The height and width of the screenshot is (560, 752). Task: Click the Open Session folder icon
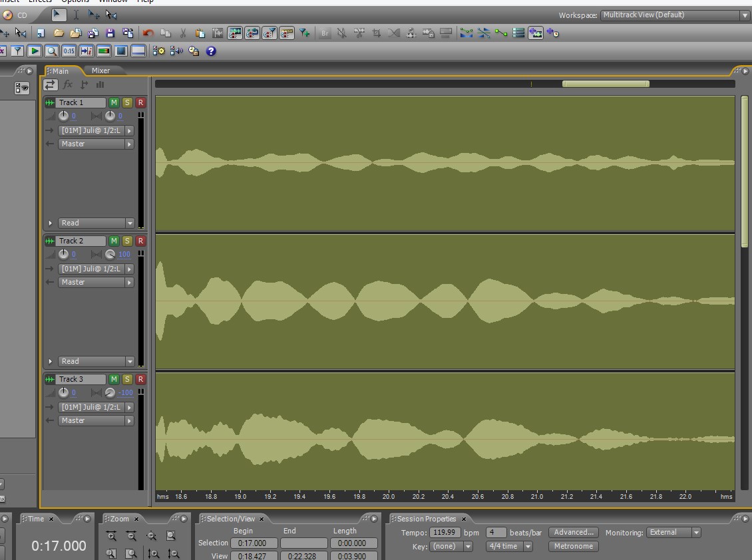59,33
